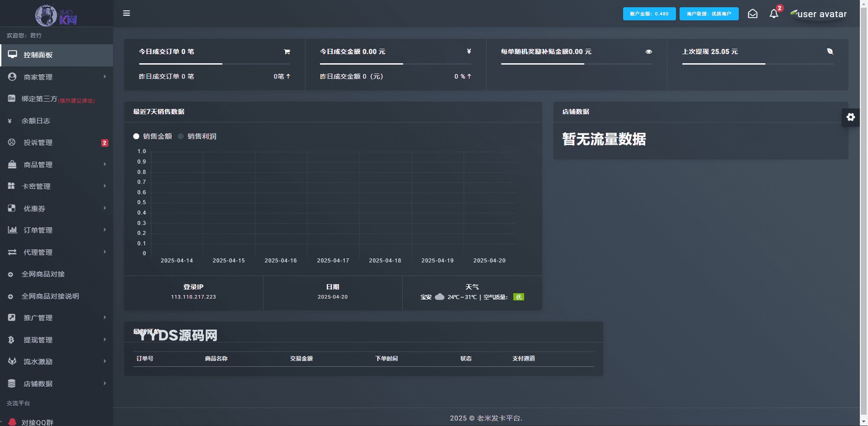
Task: Click the 暂无流量数据 text
Action: [604, 139]
